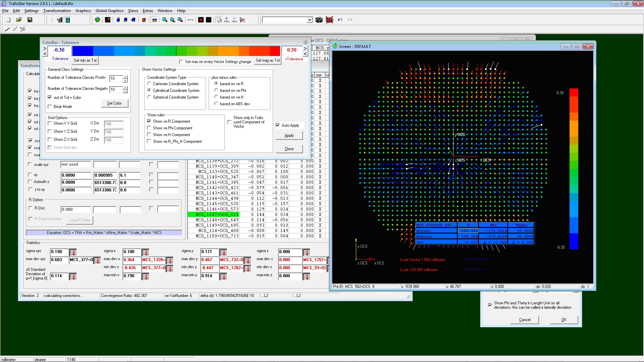Click the framed picture toolbar icon

coord(155,20)
